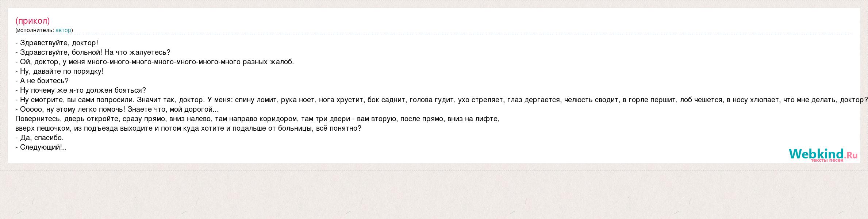
Task: Click the line 'А не боитесь?'
Action: pos(42,81)
